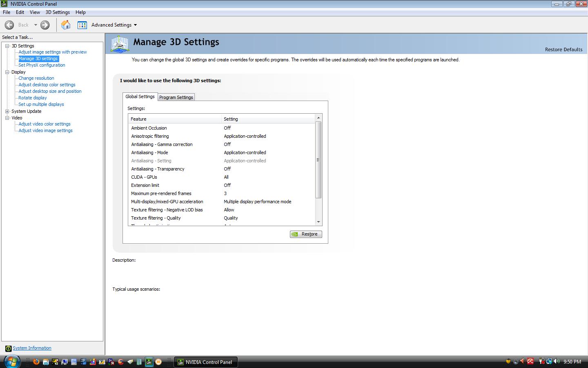Click the Avira red umbrella tray icon
The image size is (588, 368).
point(530,361)
